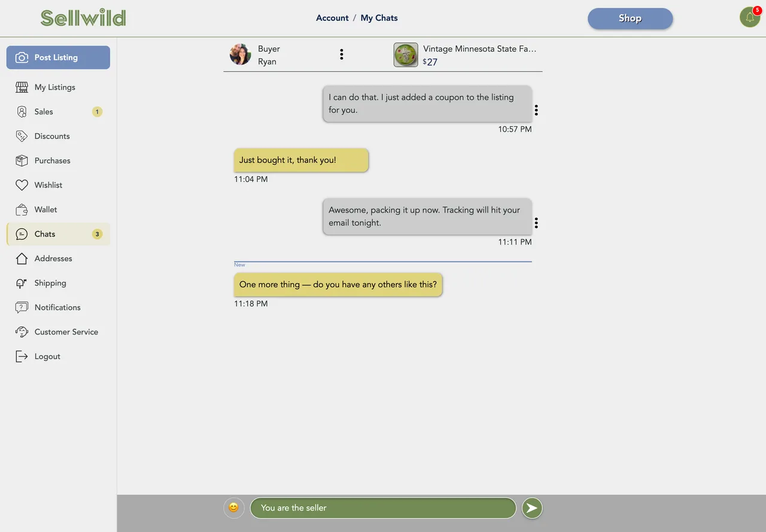Click the Discounts tag icon
The image size is (766, 532).
pyautogui.click(x=22, y=136)
